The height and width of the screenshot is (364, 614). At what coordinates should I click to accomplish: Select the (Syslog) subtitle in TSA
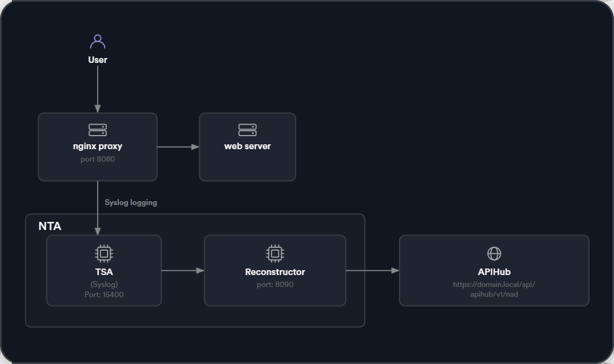coord(104,285)
